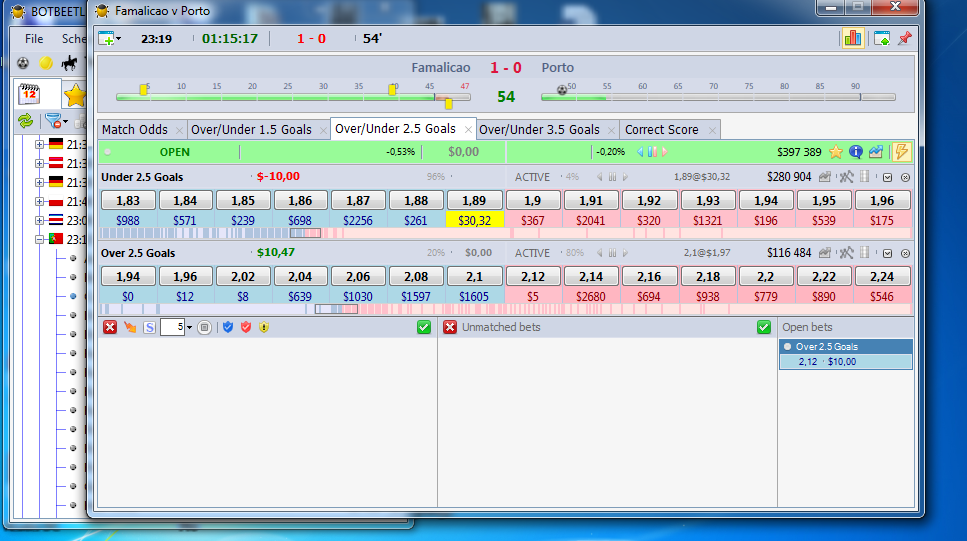This screenshot has height=541, width=967.
Task: Open the bar chart statistics icon
Action: [x=853, y=38]
